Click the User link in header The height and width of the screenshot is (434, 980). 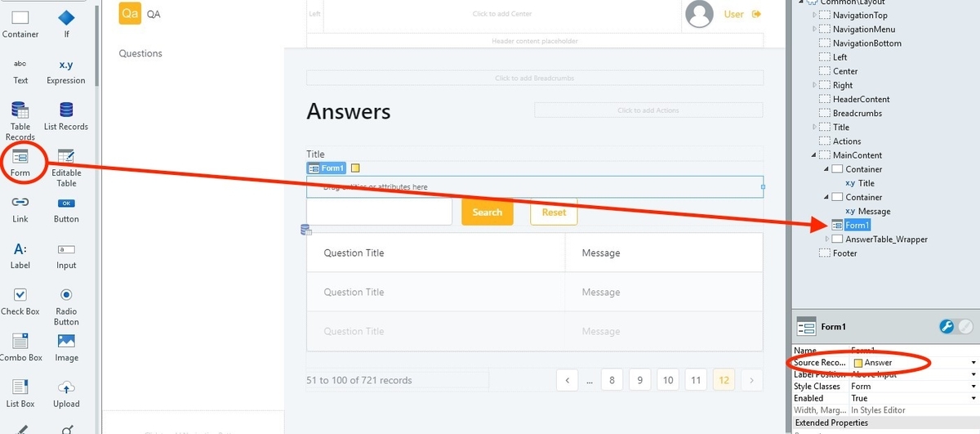pyautogui.click(x=734, y=14)
